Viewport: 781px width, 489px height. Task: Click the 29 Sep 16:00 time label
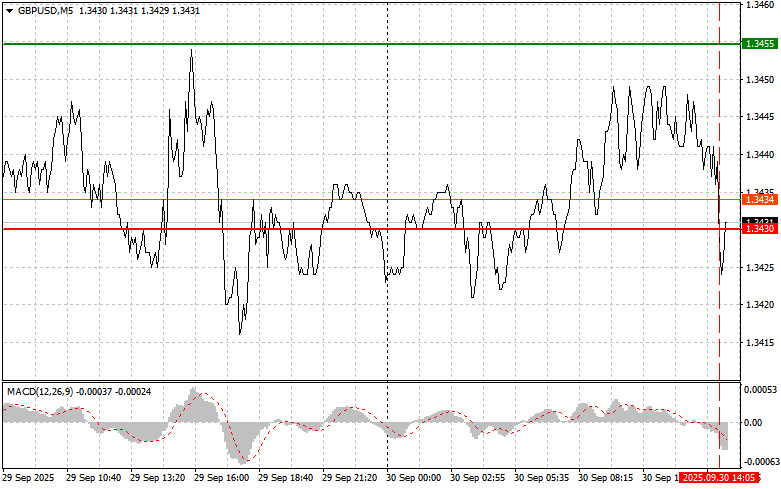coord(221,478)
